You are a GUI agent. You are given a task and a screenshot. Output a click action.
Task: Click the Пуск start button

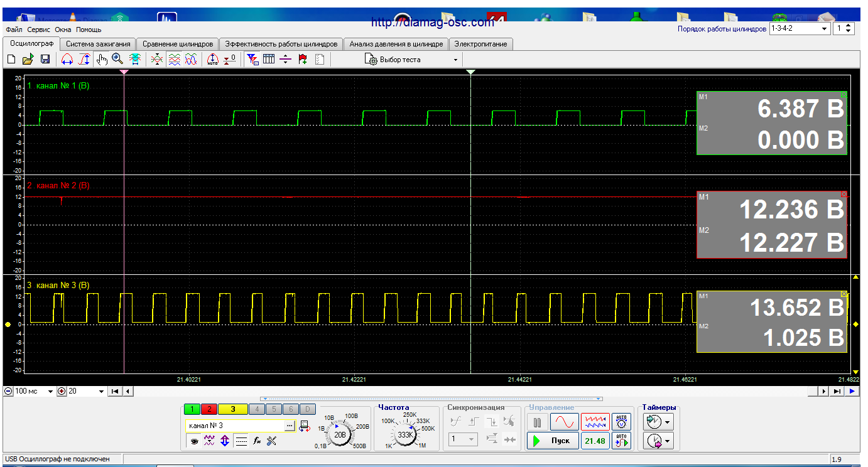[x=552, y=441]
